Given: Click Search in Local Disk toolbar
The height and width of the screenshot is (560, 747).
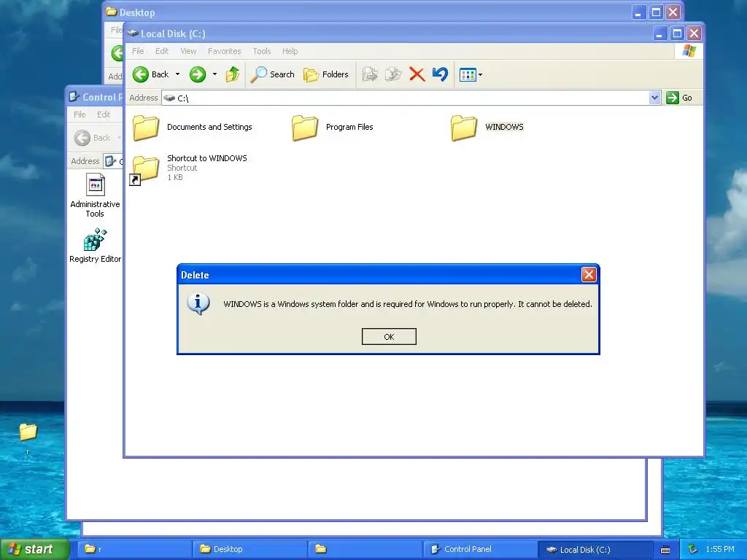Looking at the screenshot, I should [273, 74].
